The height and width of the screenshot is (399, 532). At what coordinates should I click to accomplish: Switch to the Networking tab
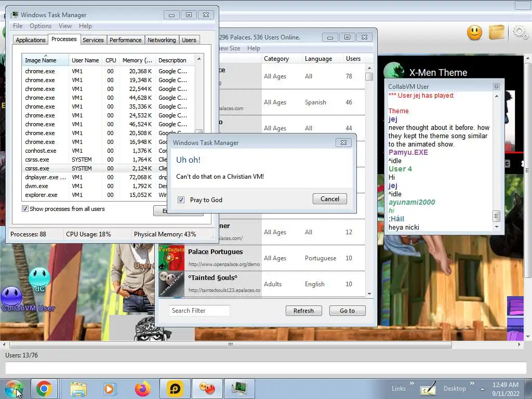pyautogui.click(x=162, y=40)
